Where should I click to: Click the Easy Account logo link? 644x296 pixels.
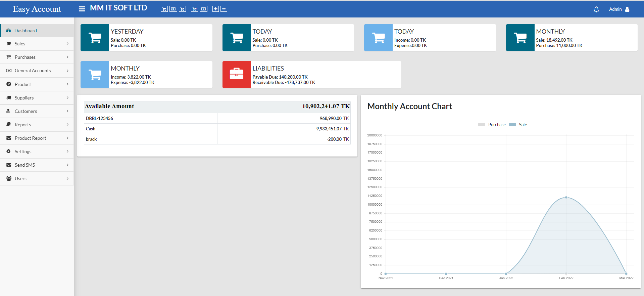tap(37, 9)
